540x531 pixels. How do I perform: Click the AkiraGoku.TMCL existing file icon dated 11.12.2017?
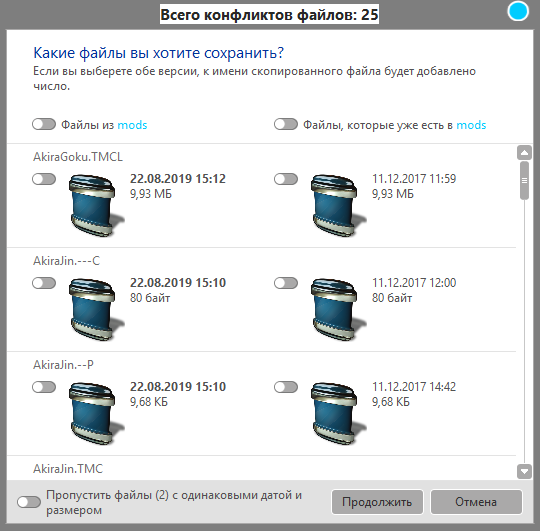(x=338, y=205)
